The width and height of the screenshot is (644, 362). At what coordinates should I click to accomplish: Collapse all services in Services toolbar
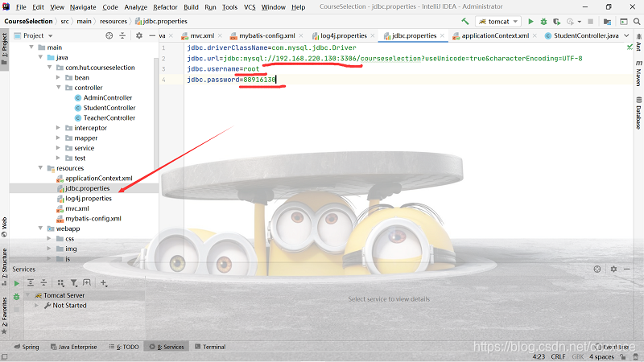click(x=43, y=283)
